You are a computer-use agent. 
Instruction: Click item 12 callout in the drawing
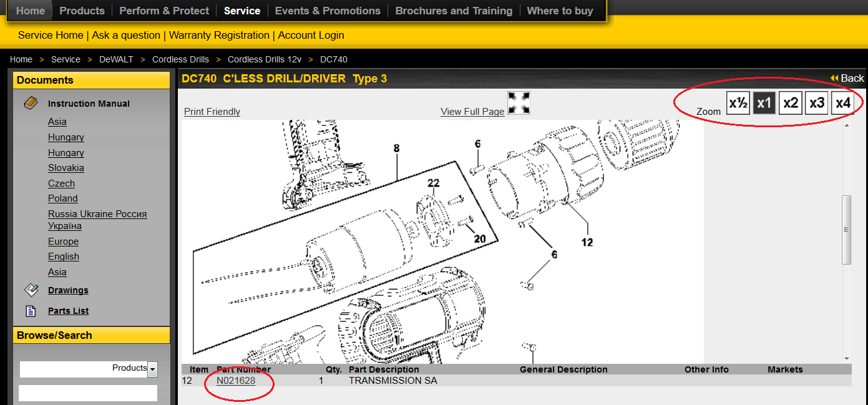click(587, 242)
